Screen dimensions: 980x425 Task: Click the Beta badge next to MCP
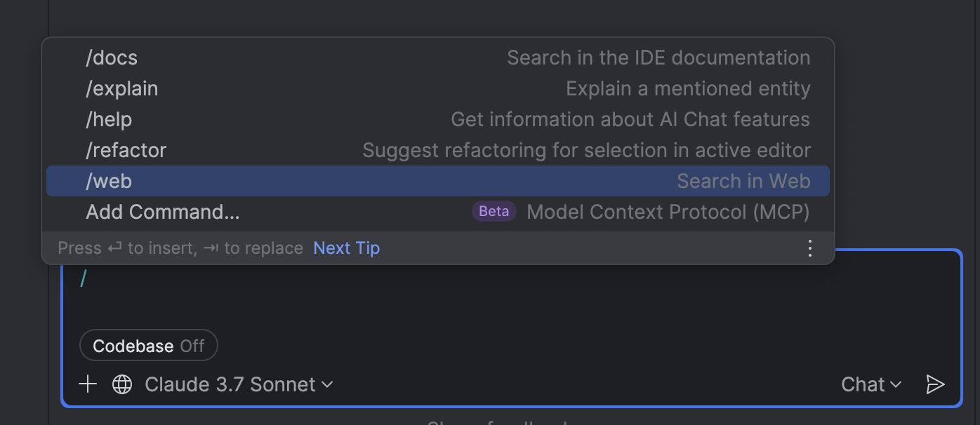494,212
